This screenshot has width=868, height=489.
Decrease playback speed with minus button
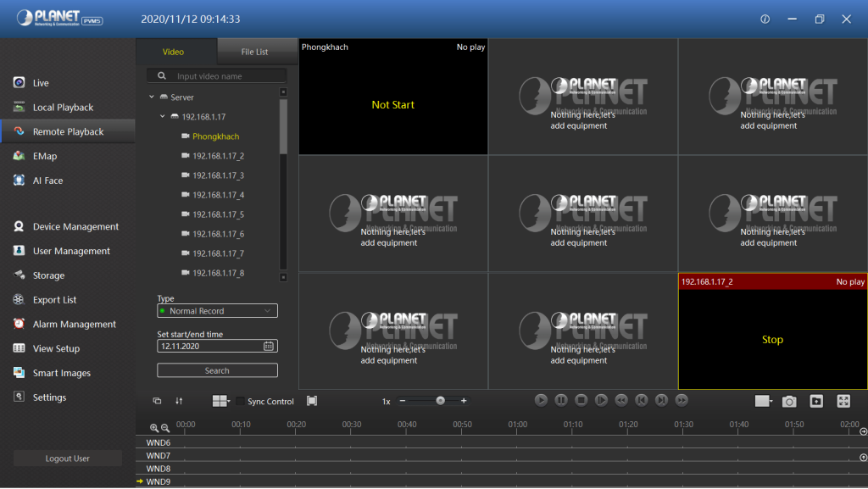[x=403, y=401]
